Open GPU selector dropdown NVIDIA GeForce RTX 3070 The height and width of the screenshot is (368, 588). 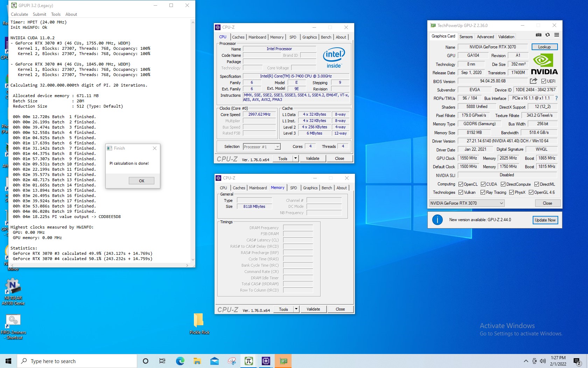[467, 203]
